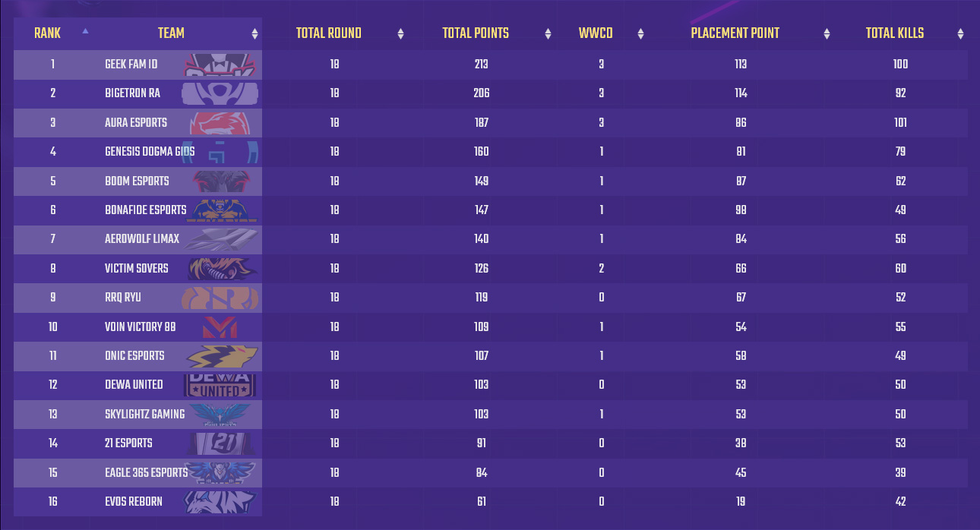Click the Bigetron RA team logo
The image size is (980, 530).
tap(220, 93)
